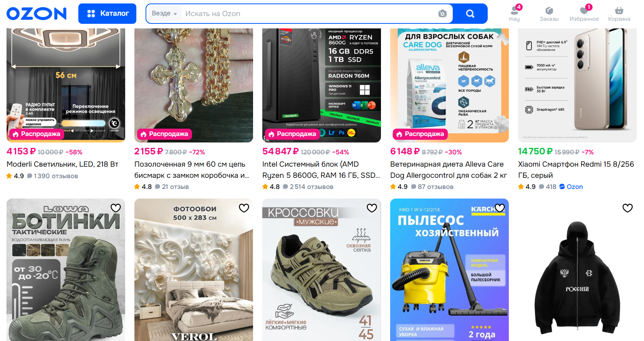Open Заказы orders page
Image resolution: width=644 pixels, height=341 pixels.
click(549, 14)
